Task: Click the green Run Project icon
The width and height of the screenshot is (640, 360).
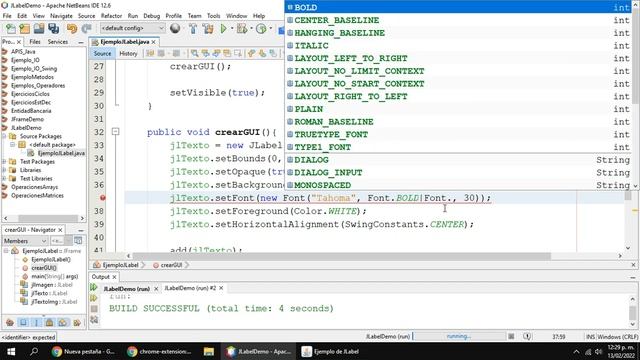Action: 224,28
